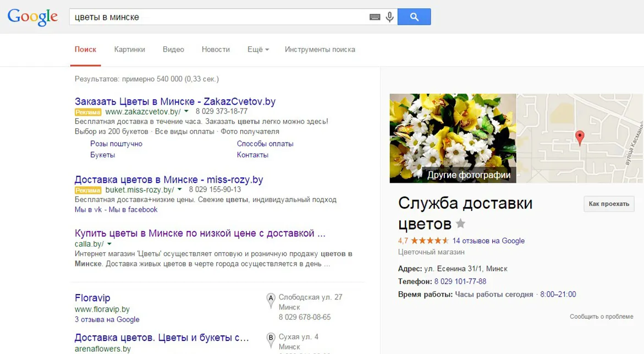Follow the Контакты sitelink
Image resolution: width=644 pixels, height=354 pixels.
(x=252, y=155)
